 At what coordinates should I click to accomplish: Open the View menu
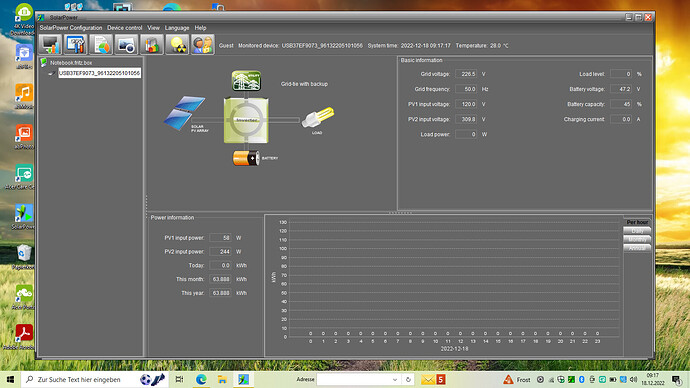pos(154,28)
